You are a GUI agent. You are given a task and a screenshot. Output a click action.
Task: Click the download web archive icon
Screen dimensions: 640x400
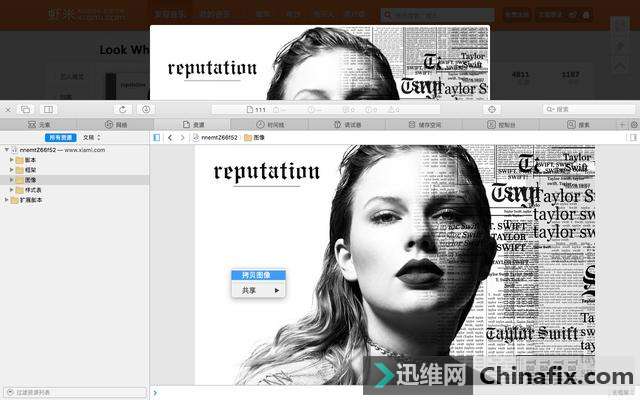coord(146,109)
